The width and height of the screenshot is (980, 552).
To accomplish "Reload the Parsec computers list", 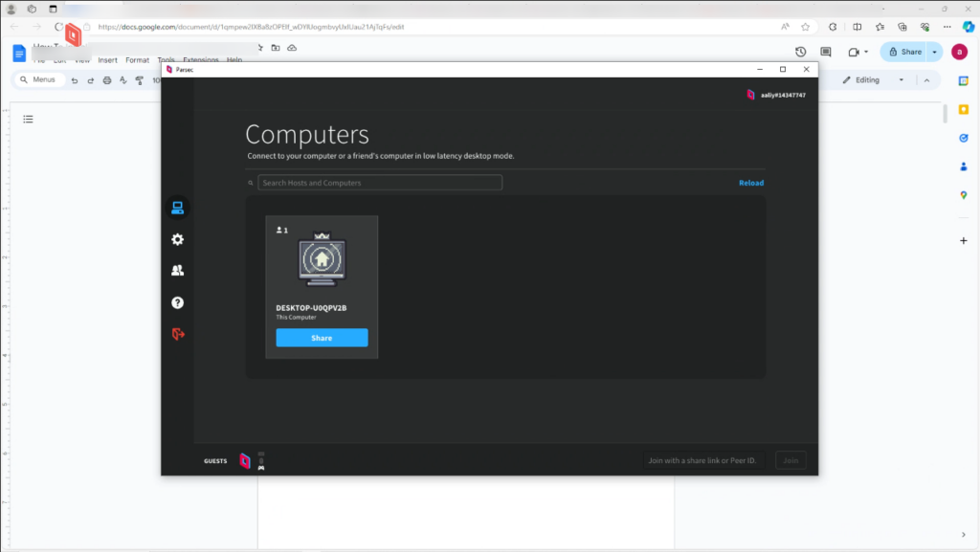I will (x=751, y=182).
